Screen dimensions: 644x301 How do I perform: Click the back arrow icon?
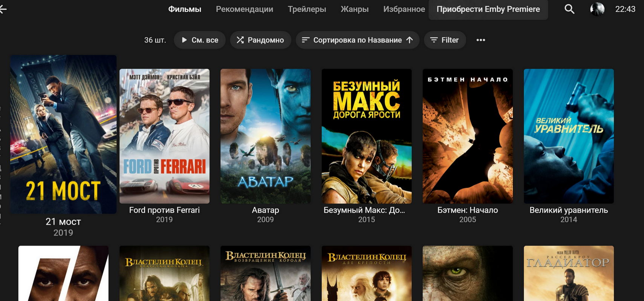tap(3, 9)
